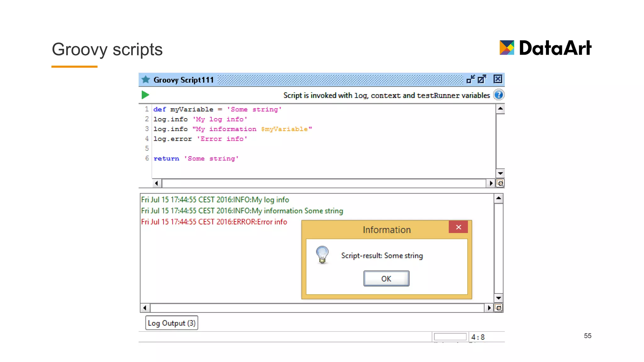Screen dimensions: 644x362
Task: Click the Groovy Script111 window title
Action: click(184, 80)
